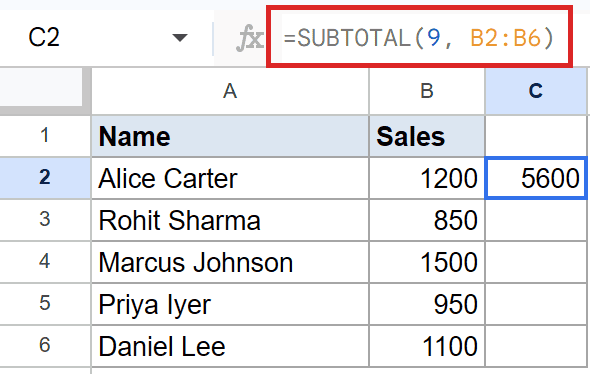Select column B header
Screen dimensions: 590x374
[427, 91]
